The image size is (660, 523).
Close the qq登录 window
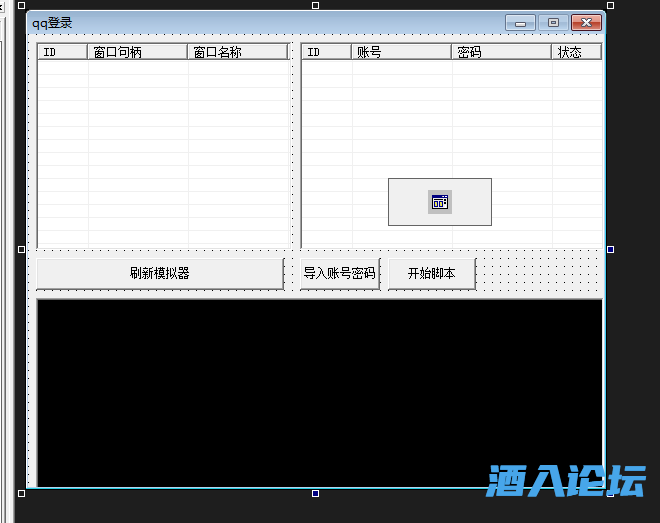[585, 22]
